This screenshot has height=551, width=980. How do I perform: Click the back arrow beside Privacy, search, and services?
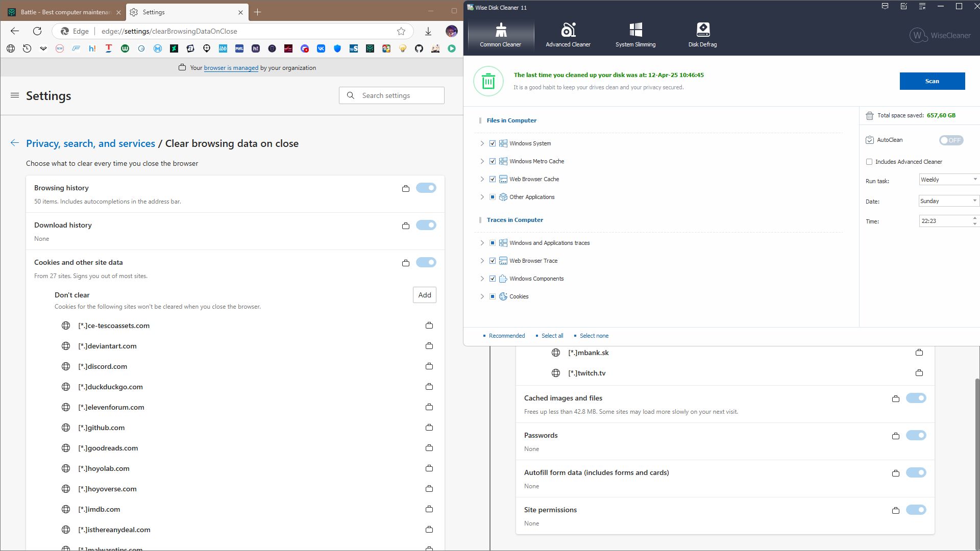pyautogui.click(x=15, y=143)
